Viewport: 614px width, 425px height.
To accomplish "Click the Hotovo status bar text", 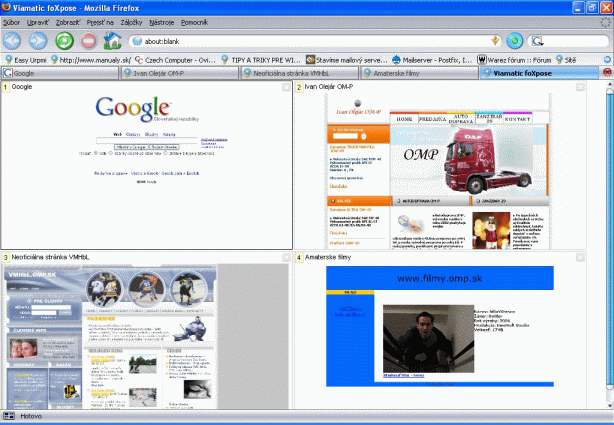I will point(31,416).
